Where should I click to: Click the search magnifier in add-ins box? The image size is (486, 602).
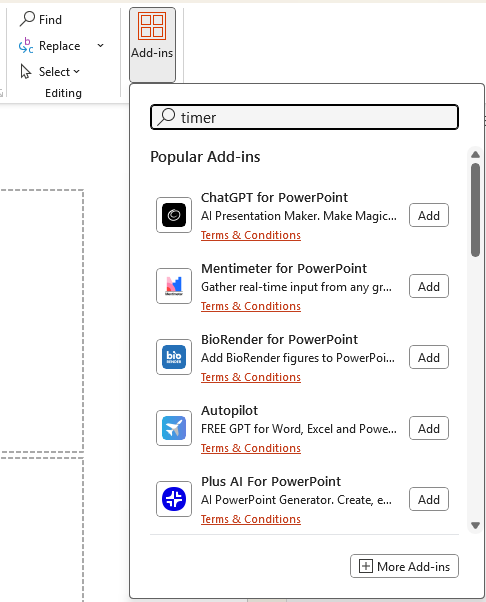(166, 117)
